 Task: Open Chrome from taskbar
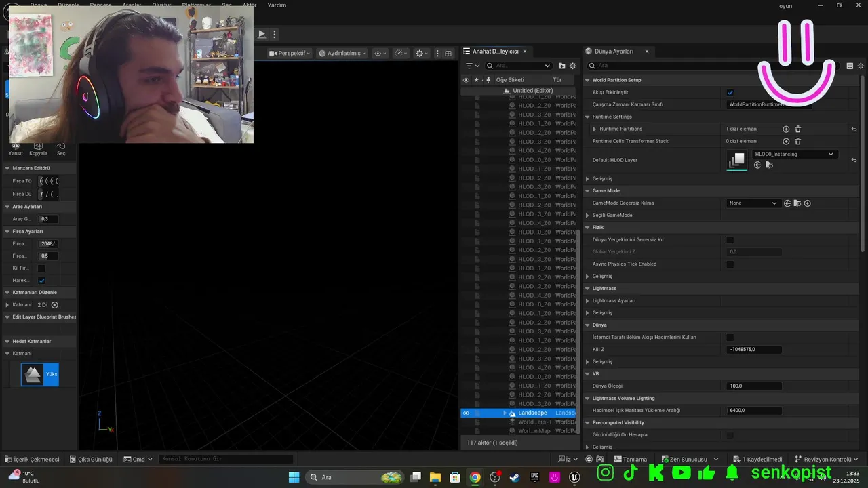pyautogui.click(x=475, y=477)
